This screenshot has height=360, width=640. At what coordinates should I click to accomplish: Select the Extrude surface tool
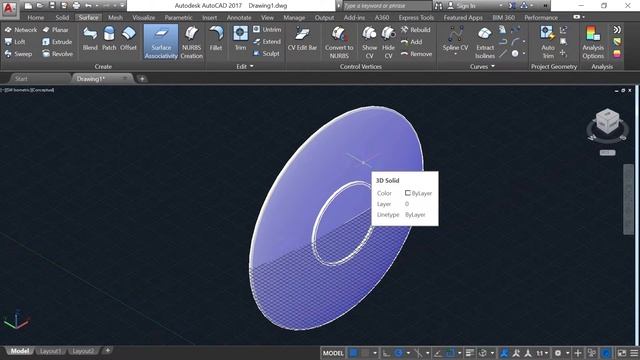click(57, 42)
